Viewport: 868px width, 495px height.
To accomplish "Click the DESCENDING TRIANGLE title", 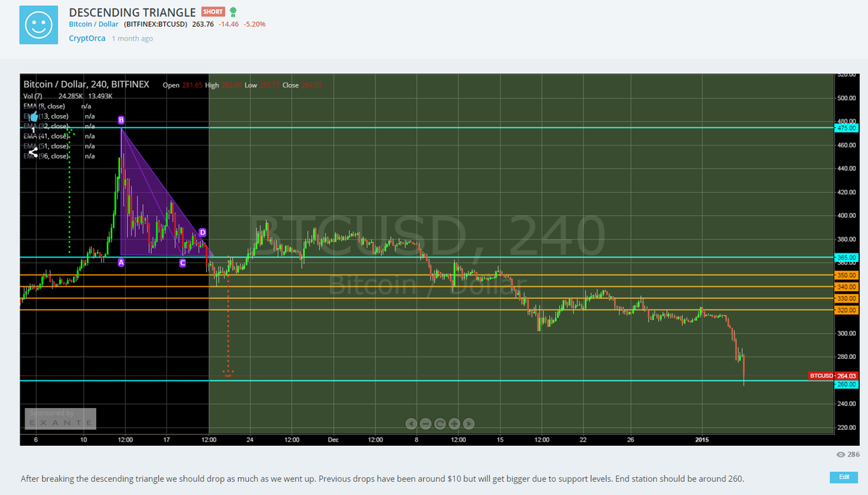I will pyautogui.click(x=132, y=12).
